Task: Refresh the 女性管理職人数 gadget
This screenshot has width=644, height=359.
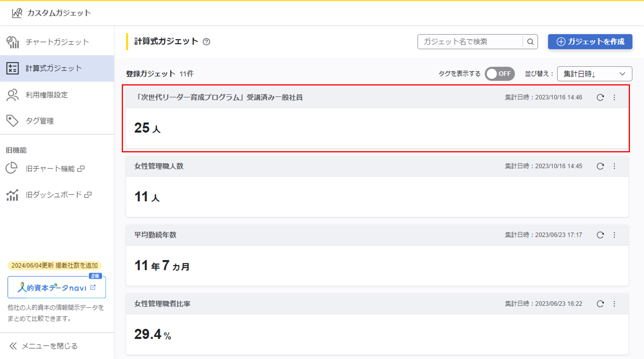Action: click(x=600, y=166)
